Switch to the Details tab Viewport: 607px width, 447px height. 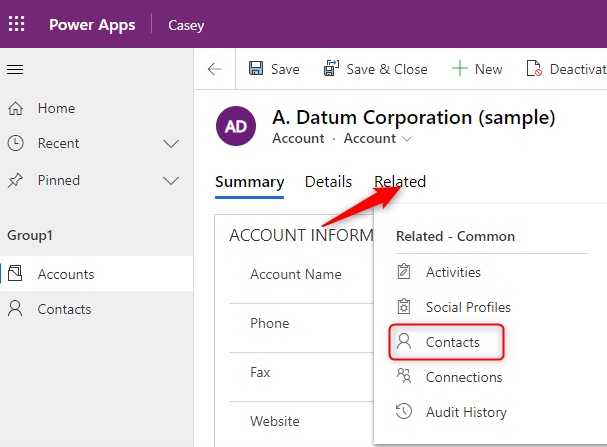coord(328,182)
